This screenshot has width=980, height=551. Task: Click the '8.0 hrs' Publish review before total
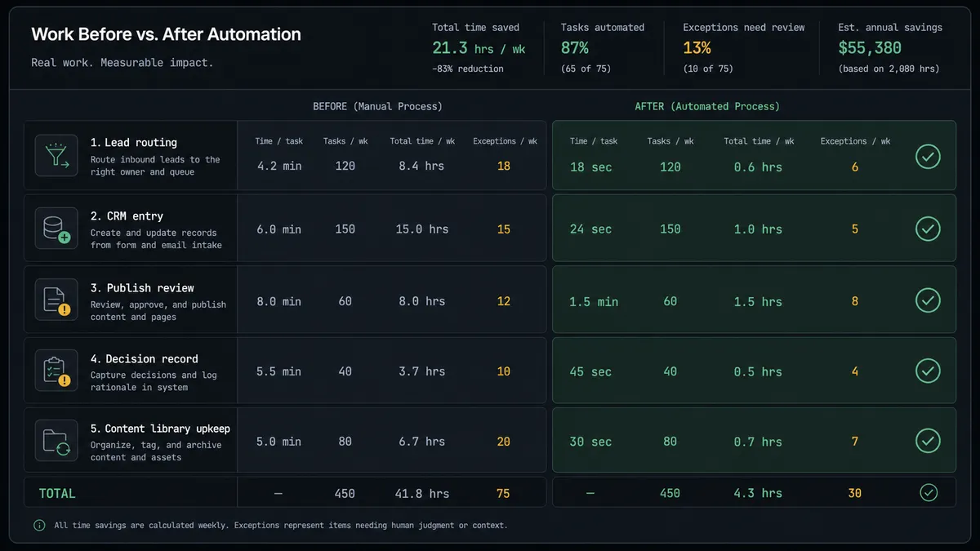[422, 301]
